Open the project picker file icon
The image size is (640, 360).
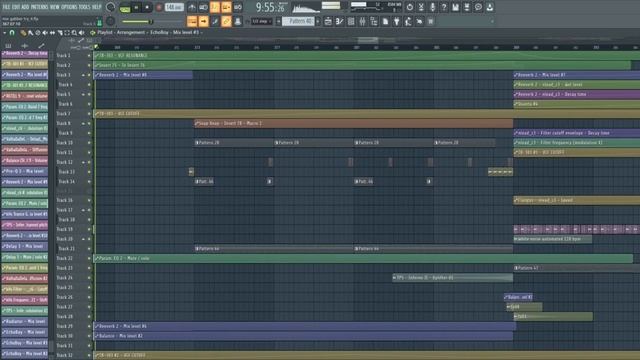click(385, 21)
